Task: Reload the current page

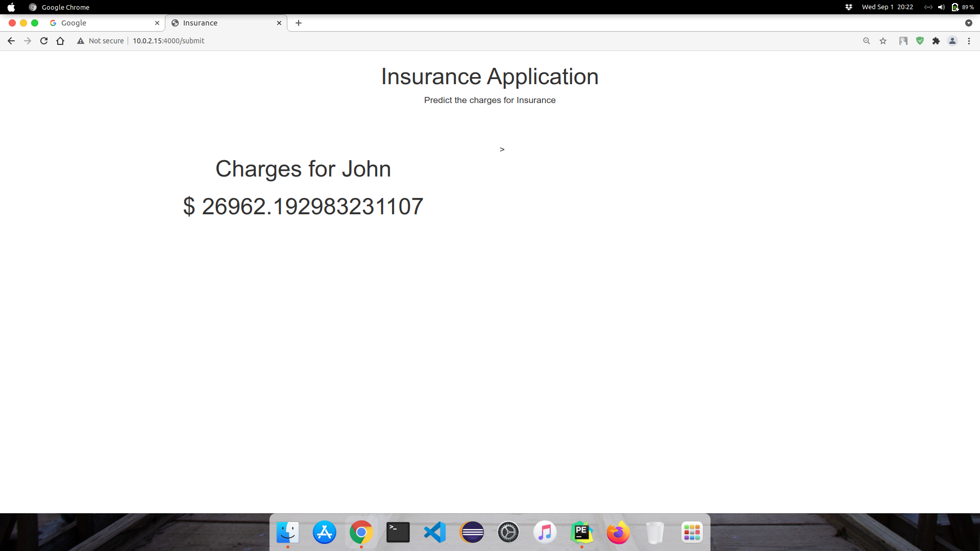Action: point(44,41)
